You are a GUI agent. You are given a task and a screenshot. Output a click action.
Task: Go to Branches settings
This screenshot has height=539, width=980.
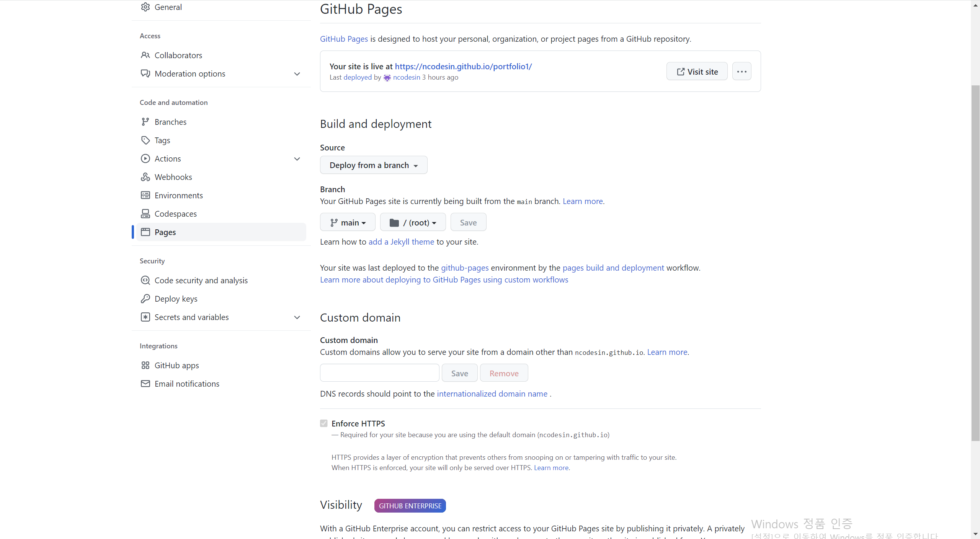[221, 122]
